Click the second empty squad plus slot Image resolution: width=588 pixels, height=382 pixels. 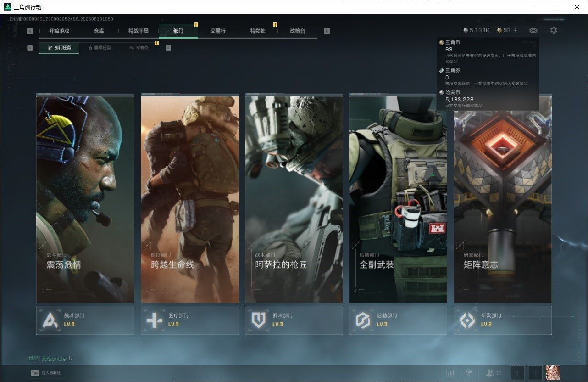pos(535,373)
